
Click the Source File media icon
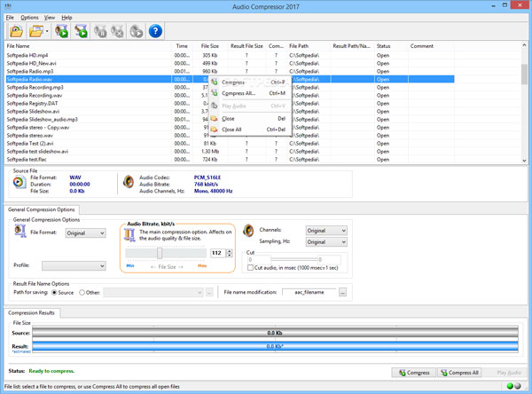tap(20, 182)
